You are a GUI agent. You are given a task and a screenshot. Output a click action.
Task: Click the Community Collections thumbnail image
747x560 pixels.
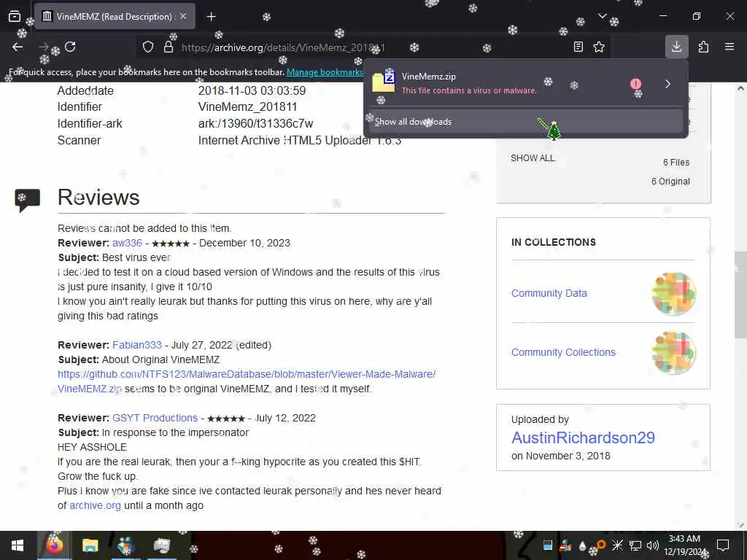pos(673,353)
